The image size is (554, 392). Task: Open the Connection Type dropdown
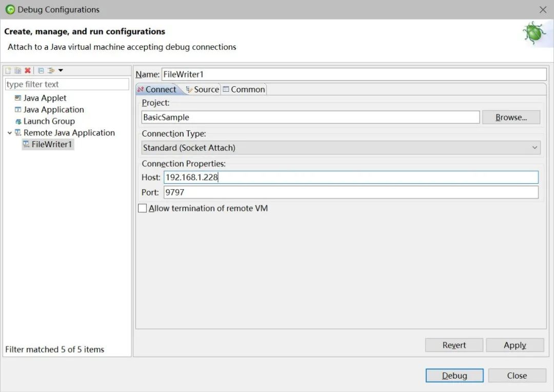341,148
